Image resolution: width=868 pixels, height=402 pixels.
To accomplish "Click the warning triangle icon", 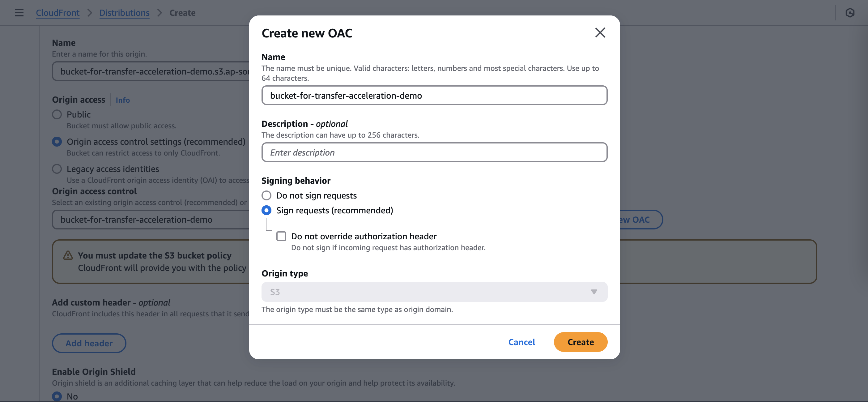I will tap(68, 255).
